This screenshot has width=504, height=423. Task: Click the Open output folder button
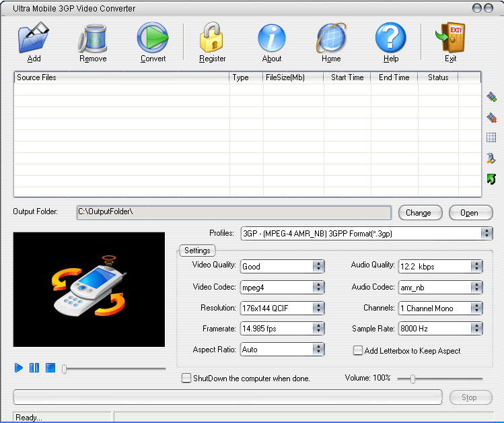[470, 213]
